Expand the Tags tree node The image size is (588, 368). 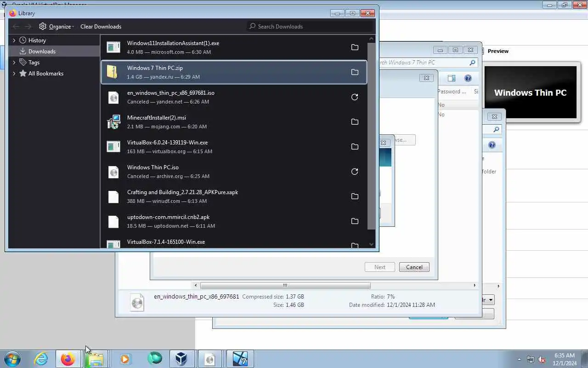14,63
